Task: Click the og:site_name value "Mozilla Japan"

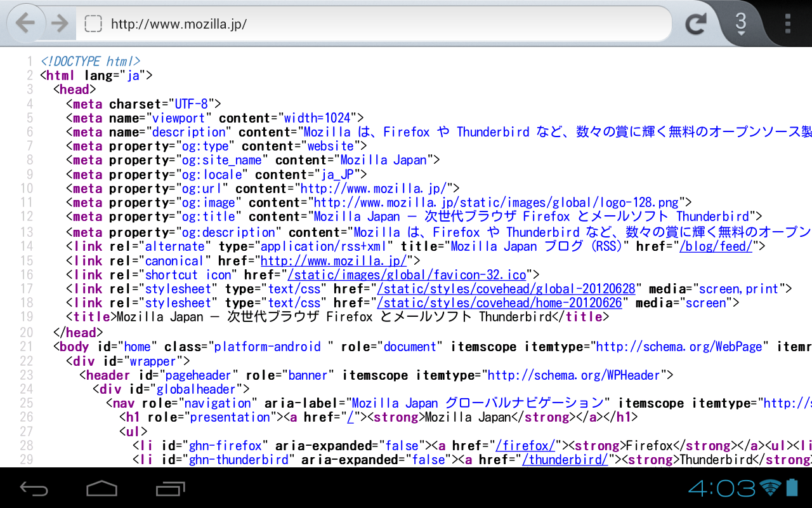Action: point(383,160)
